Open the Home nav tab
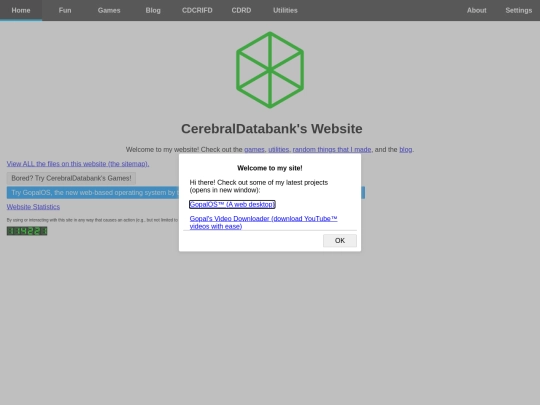 21,10
